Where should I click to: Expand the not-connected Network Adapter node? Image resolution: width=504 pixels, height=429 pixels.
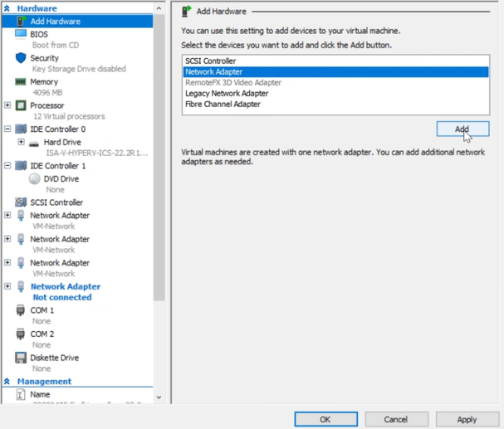pos(7,286)
